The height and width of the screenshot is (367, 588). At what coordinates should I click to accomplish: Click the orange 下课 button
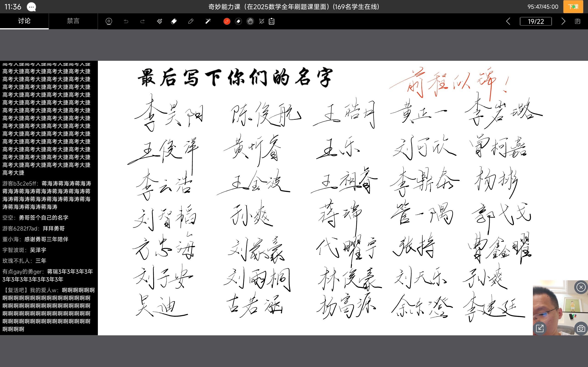pyautogui.click(x=573, y=7)
